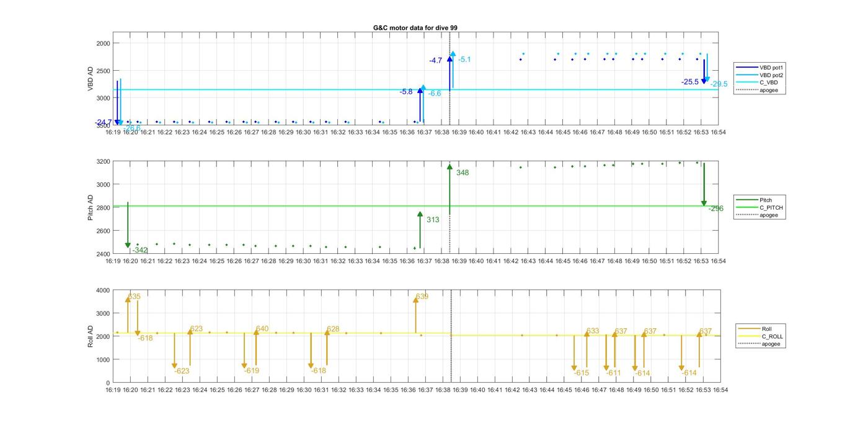Click the '-29.5' VBD annotation
868x430 pixels.
tap(719, 84)
